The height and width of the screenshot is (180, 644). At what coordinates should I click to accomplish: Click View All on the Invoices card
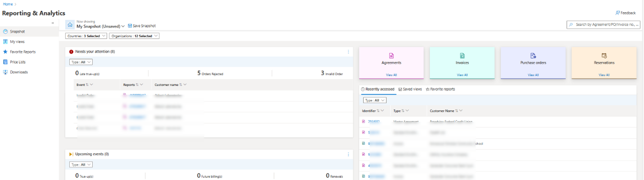tap(462, 75)
